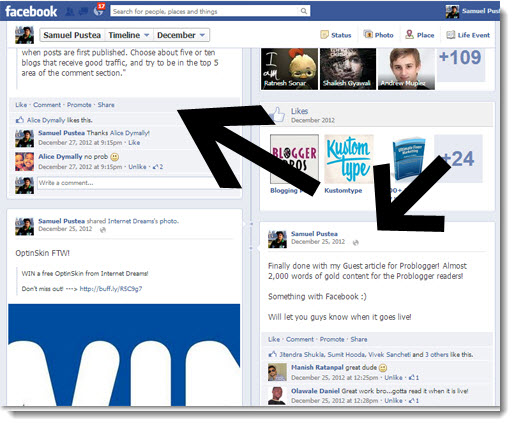The height and width of the screenshot is (426, 515).
Task: Like the Problogger guest article post
Action: 274,339
